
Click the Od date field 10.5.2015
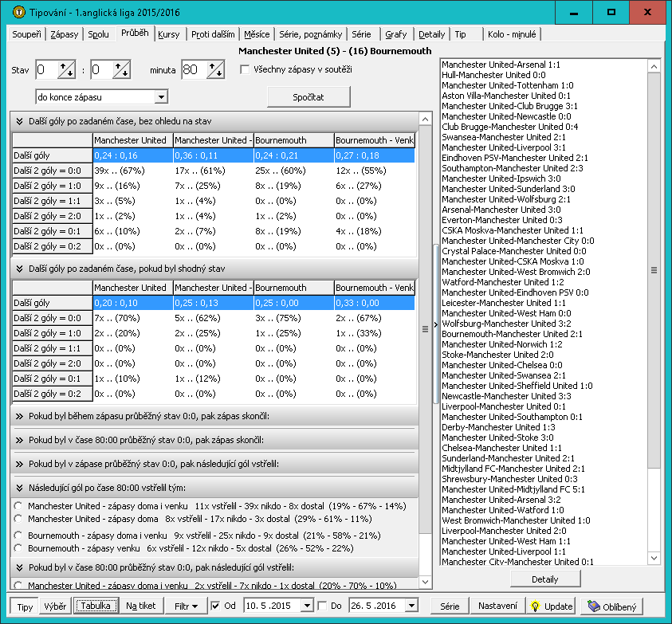click(x=272, y=606)
